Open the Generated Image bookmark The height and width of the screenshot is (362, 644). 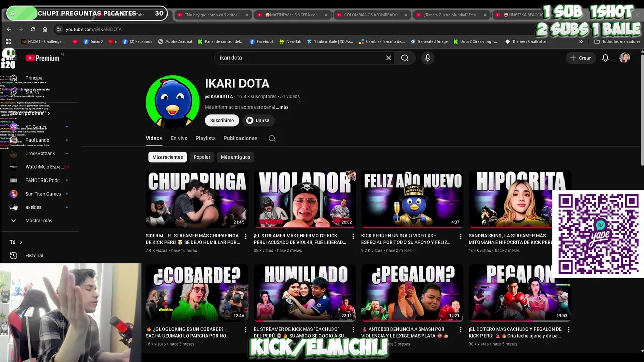(x=429, y=42)
